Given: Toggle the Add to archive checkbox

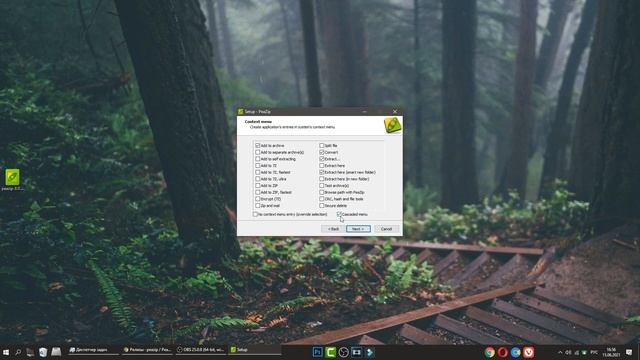Looking at the screenshot, I should (x=258, y=145).
